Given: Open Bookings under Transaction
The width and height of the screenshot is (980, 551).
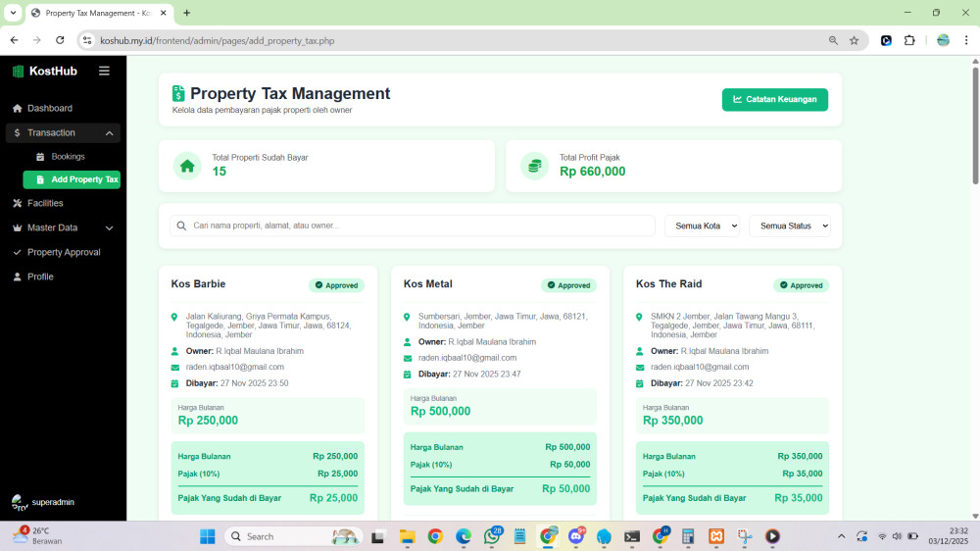Looking at the screenshot, I should (68, 157).
